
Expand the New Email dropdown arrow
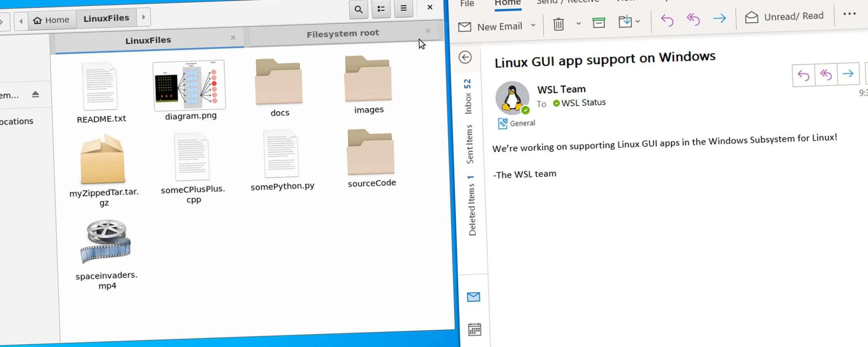[x=533, y=25]
